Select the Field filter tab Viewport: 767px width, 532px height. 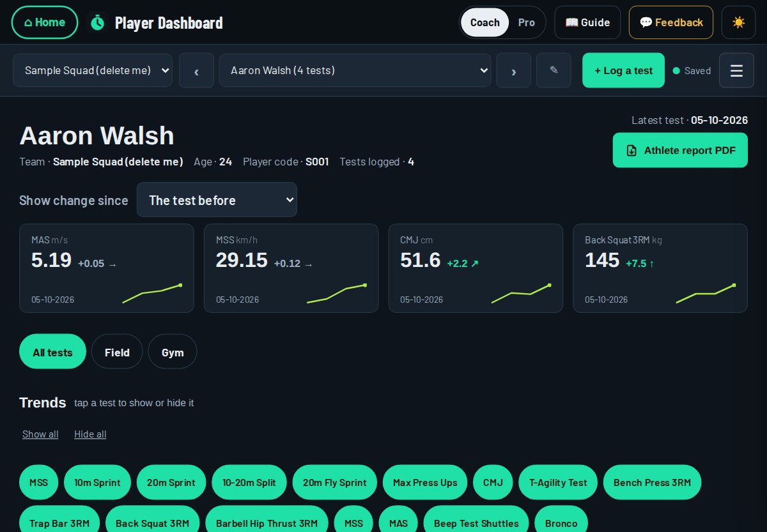pos(117,352)
